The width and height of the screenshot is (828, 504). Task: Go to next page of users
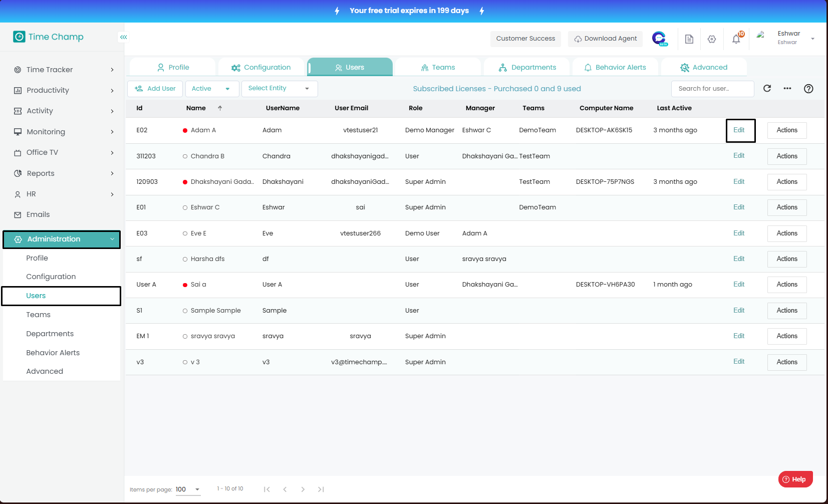coord(303,489)
